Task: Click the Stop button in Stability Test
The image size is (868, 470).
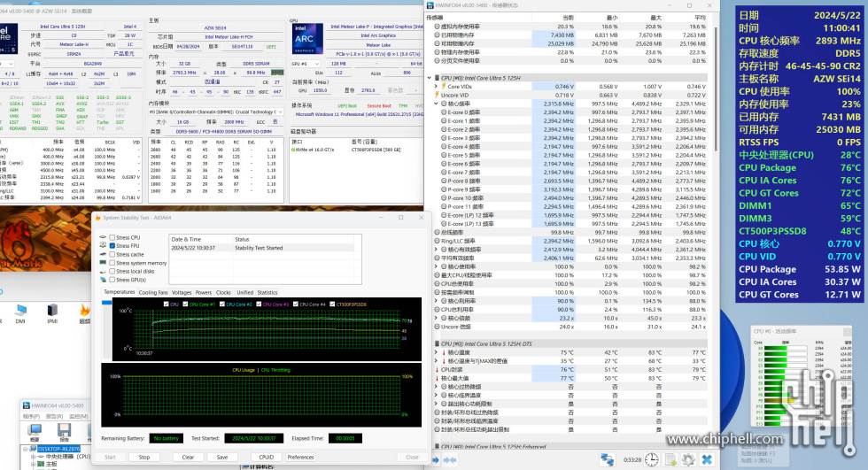Action: [x=143, y=458]
